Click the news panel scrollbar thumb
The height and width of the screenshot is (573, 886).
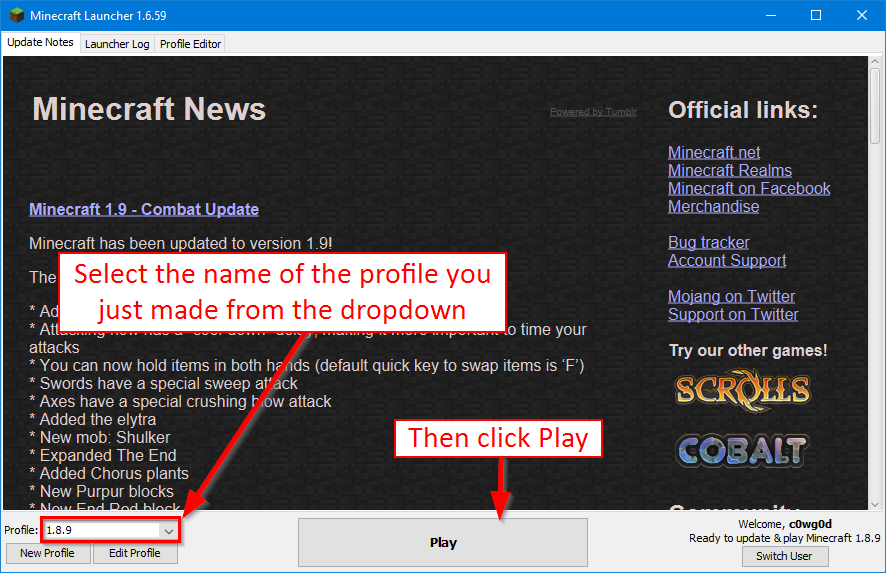pos(875,106)
